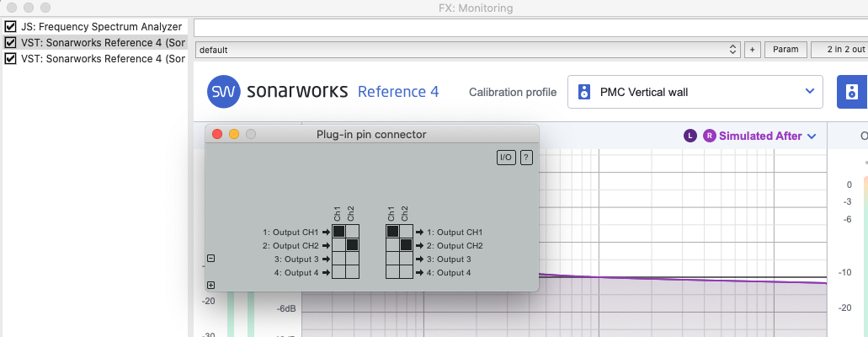Uncheck the non-highlighted Sonarworks Reference 4 entry

(x=10, y=58)
